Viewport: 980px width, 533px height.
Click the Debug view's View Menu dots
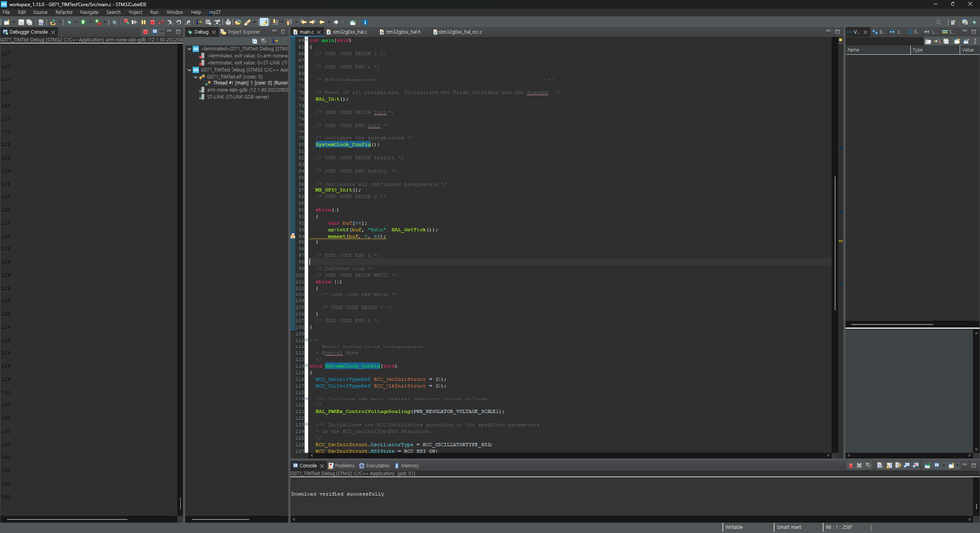pyautogui.click(x=284, y=41)
